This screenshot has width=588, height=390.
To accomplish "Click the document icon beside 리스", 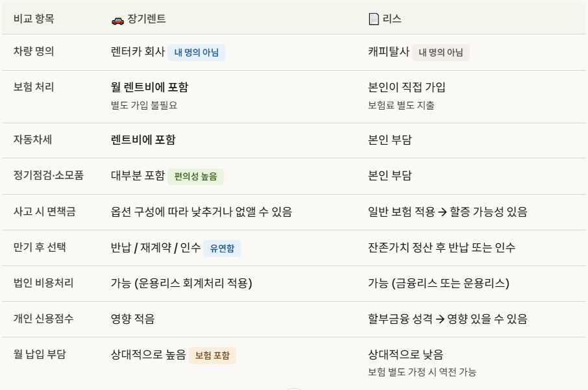I will pyautogui.click(x=373, y=19).
